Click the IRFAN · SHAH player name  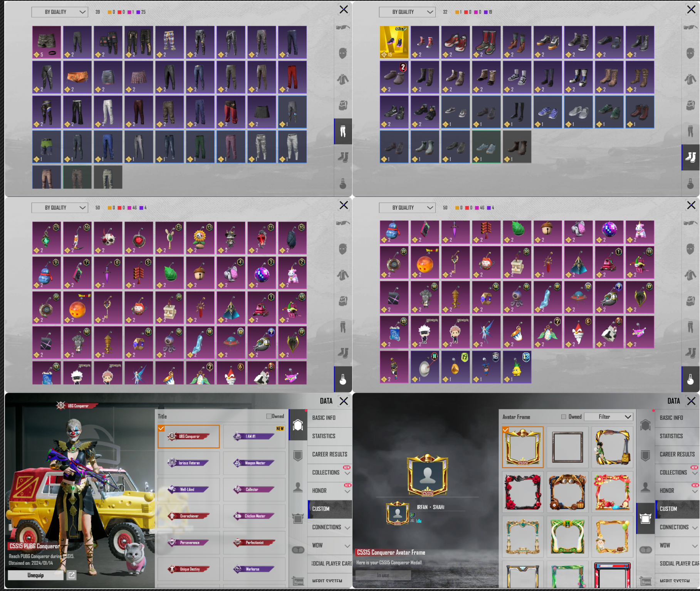pyautogui.click(x=431, y=507)
